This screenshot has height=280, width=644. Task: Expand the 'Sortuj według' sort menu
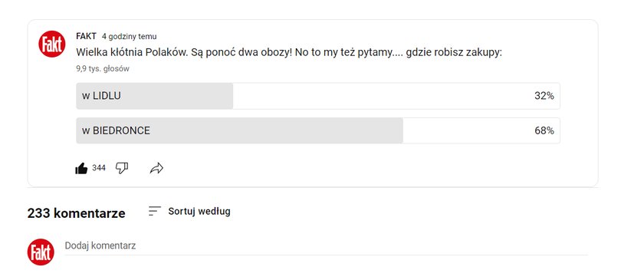[x=199, y=211]
